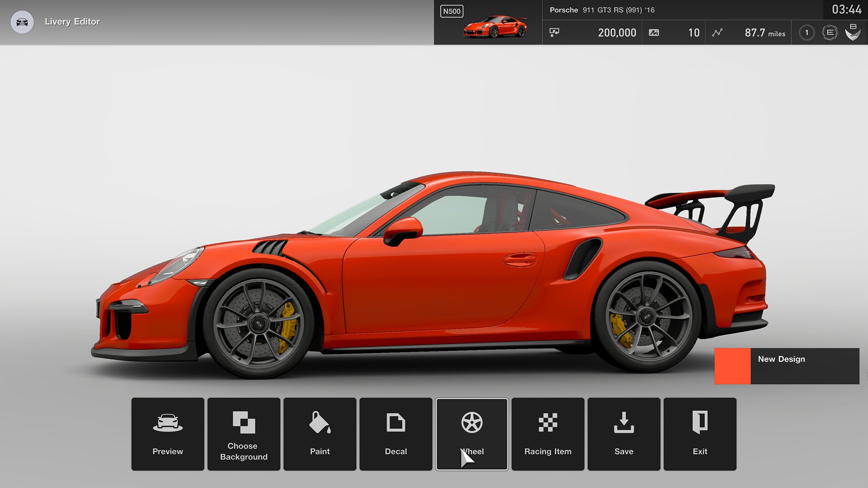Click the credits icon showing 200,000
Viewport: 868px width, 488px height.
coord(554,32)
